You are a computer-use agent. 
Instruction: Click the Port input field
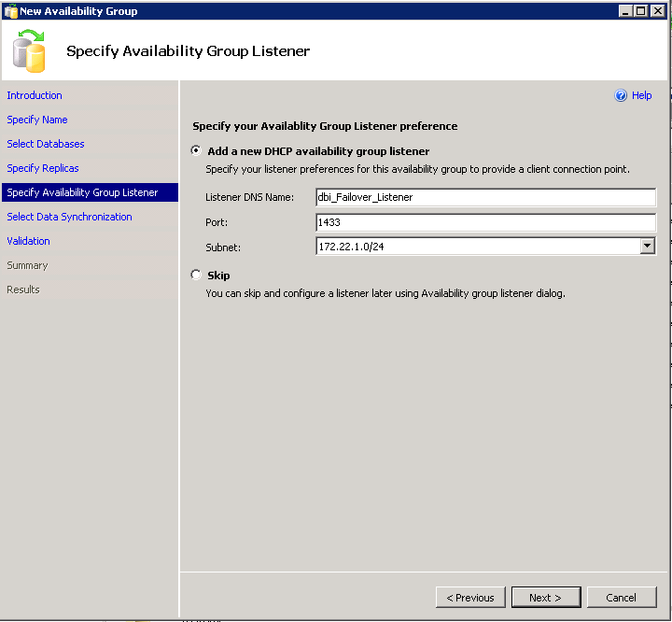485,222
